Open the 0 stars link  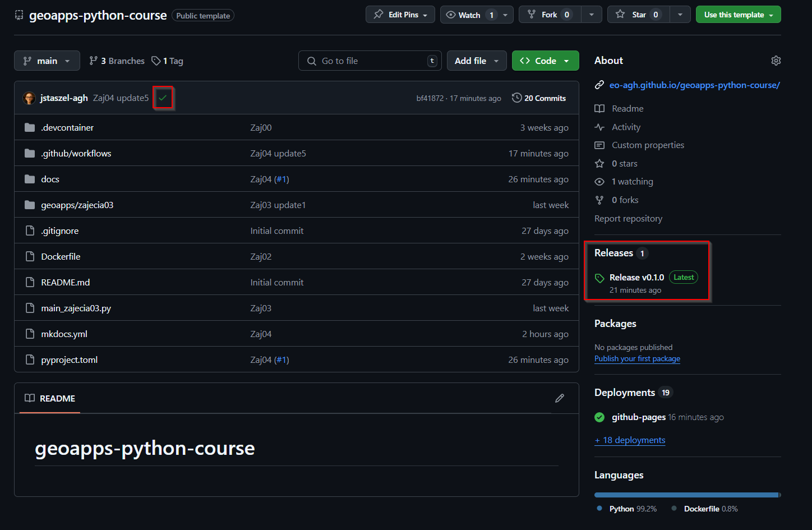[625, 164]
